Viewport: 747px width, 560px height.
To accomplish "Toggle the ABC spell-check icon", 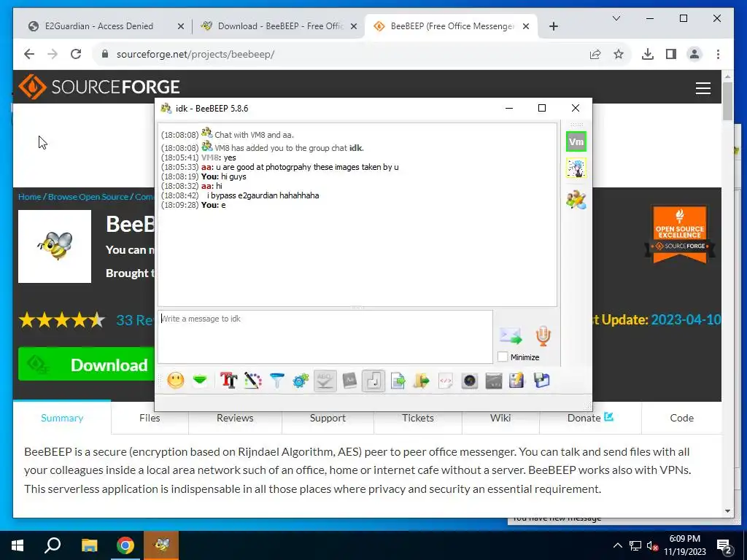I will 325,381.
